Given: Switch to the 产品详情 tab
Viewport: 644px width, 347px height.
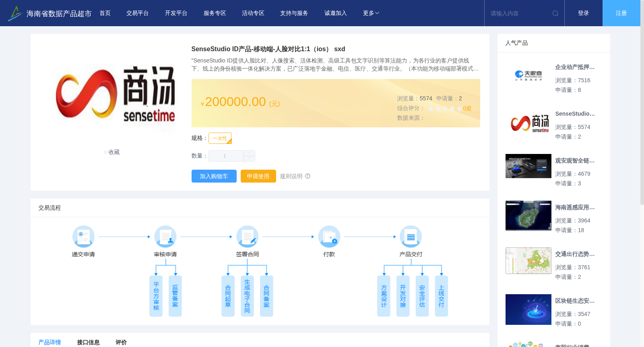Looking at the screenshot, I should [50, 342].
